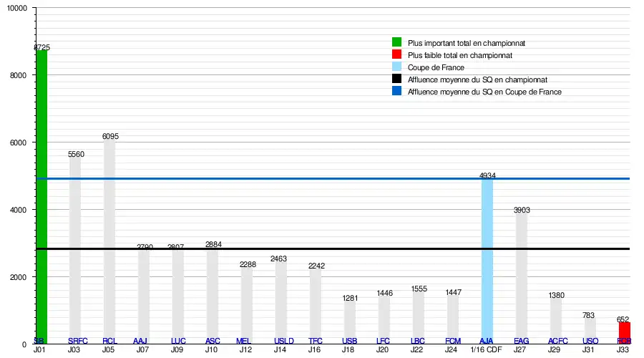Click the red legend swatch
The width and height of the screenshot is (644, 358).
[x=396, y=55]
